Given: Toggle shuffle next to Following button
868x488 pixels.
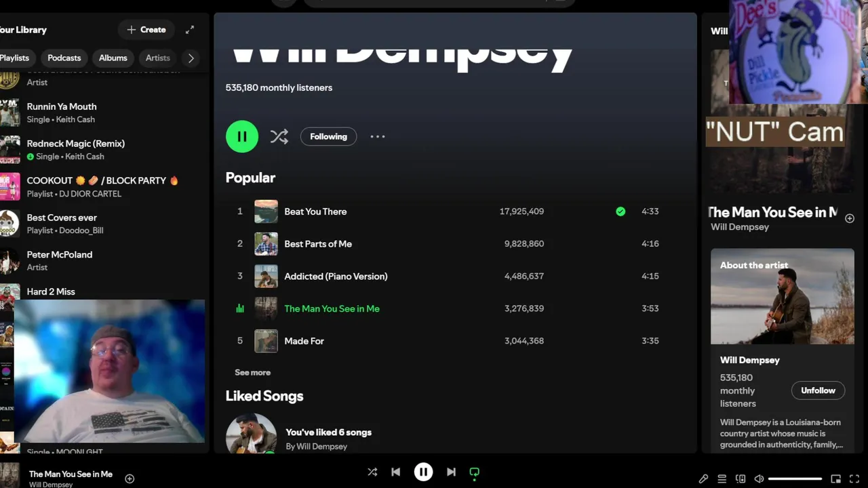Looking at the screenshot, I should [279, 136].
